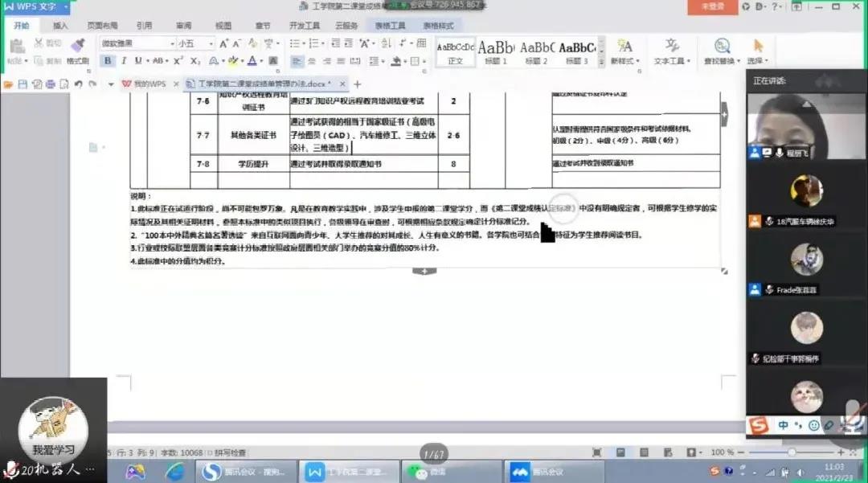Click the red font color A icon
Viewport: 868px width, 483px height.
[x=252, y=61]
